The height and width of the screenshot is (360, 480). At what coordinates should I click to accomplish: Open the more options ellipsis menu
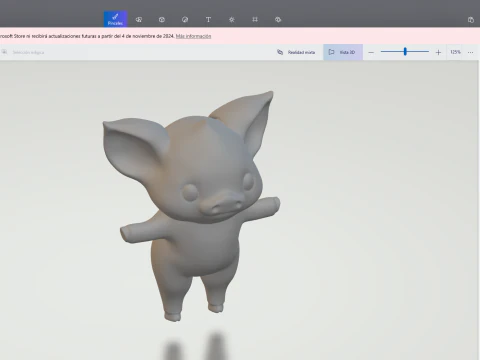(x=470, y=52)
